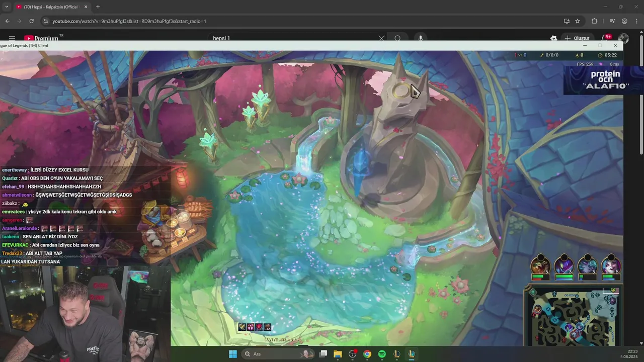Run YouTube search with magnifier button

[397, 38]
